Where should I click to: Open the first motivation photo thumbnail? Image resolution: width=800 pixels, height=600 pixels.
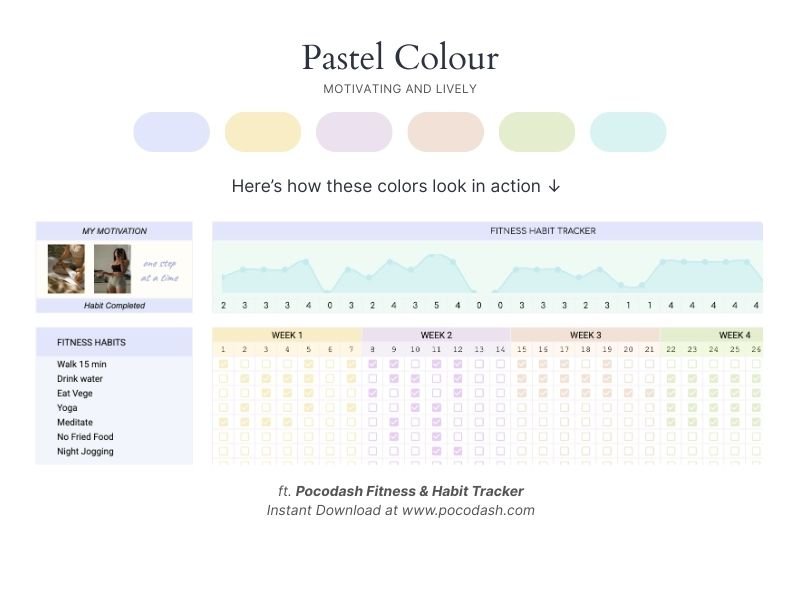pyautogui.click(x=66, y=269)
